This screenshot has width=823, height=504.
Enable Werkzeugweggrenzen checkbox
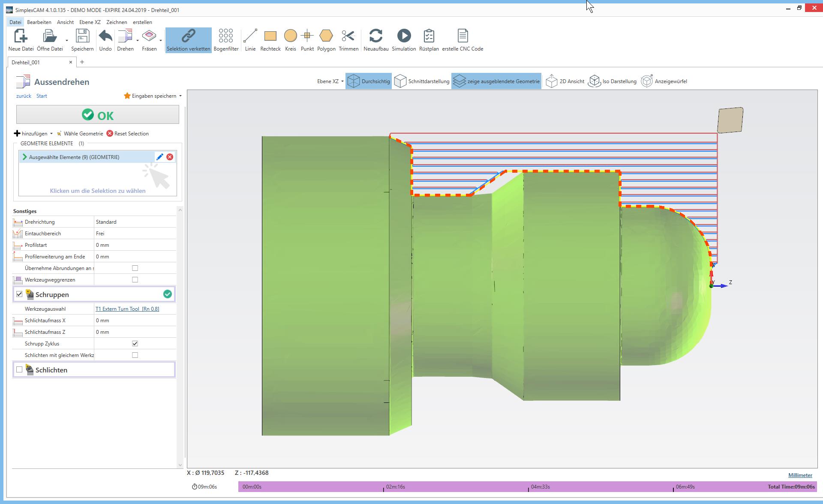click(135, 280)
